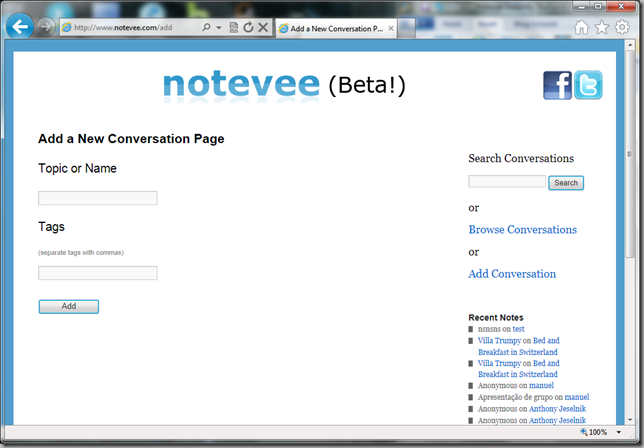Open the Facebook icon link
The height and width of the screenshot is (448, 644).
click(x=557, y=85)
